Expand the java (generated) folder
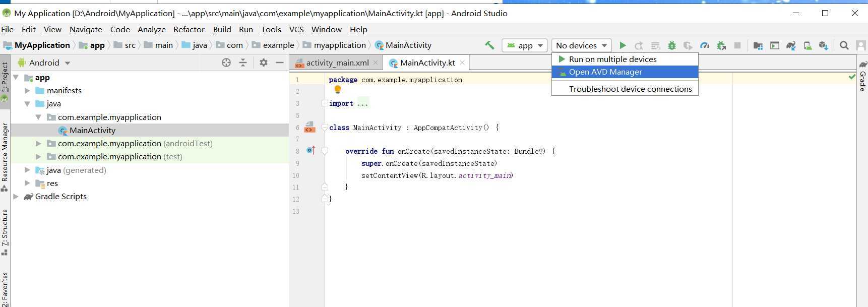This screenshot has width=868, height=307. pyautogui.click(x=27, y=170)
